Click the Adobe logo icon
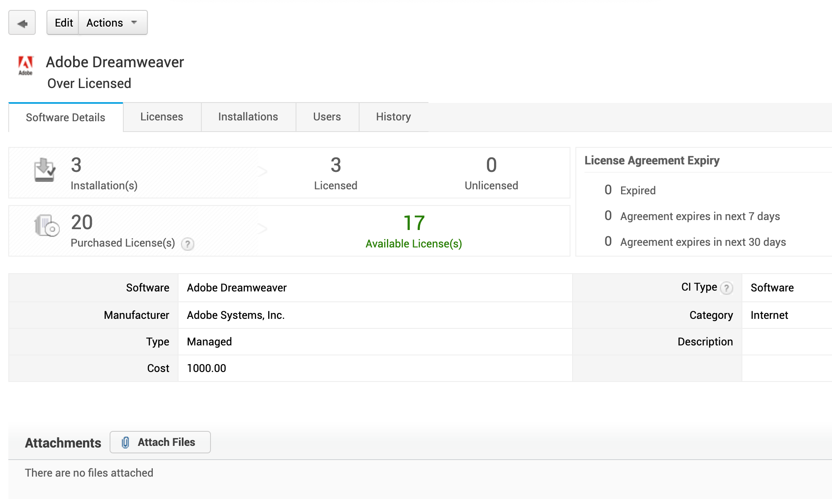This screenshot has width=832, height=504. coord(25,66)
